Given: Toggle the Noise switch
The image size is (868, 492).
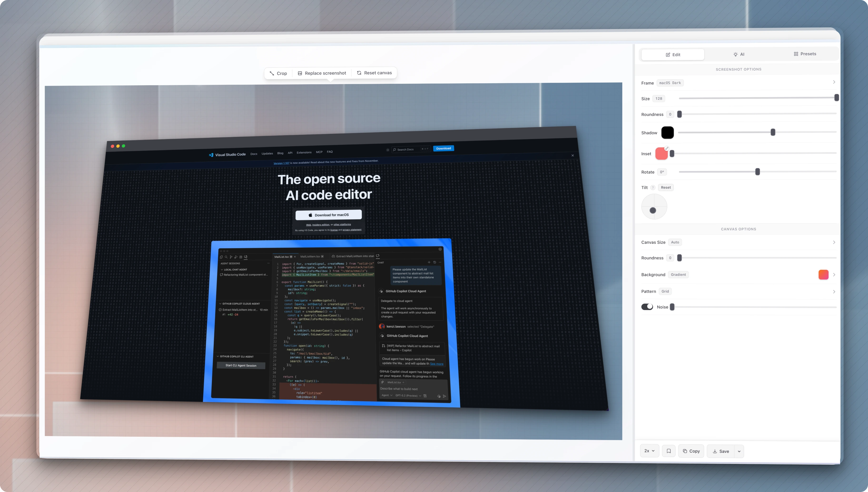Looking at the screenshot, I should click(x=647, y=307).
